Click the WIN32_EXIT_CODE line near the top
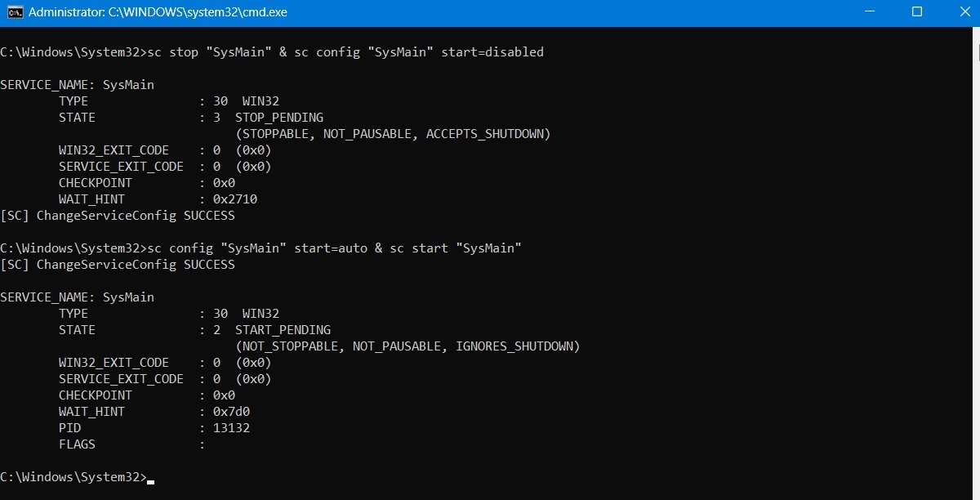 114,150
